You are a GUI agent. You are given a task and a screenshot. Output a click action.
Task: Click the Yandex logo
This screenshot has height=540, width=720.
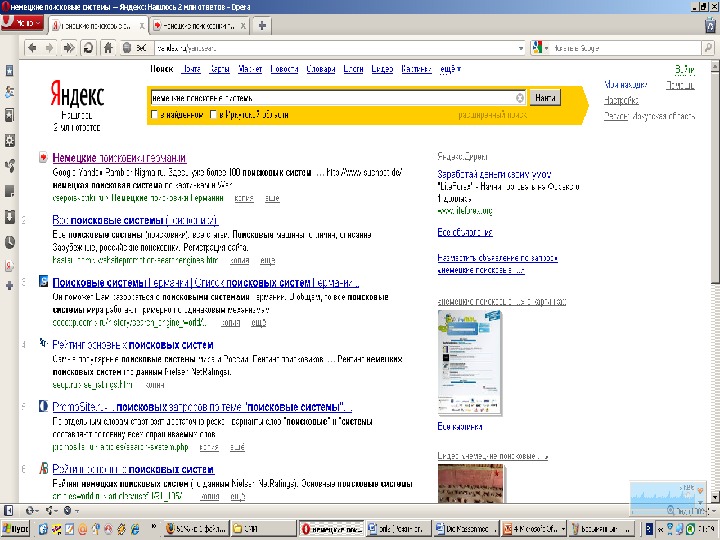(x=77, y=95)
